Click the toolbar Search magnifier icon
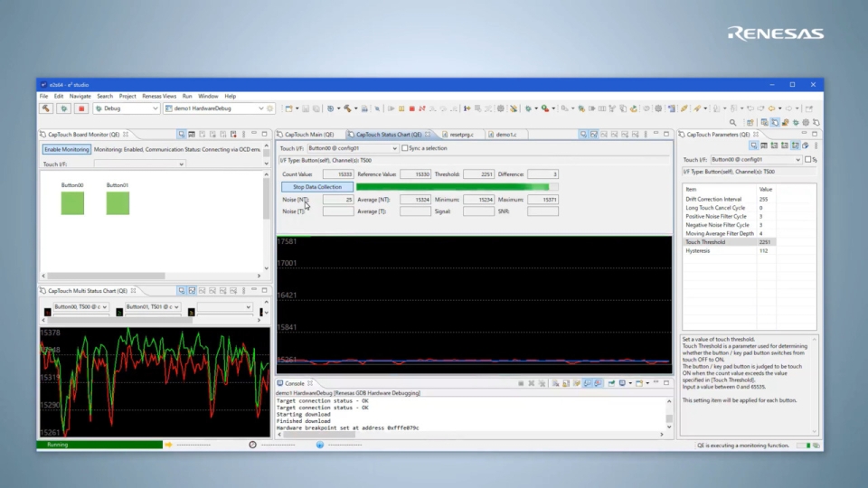 (733, 122)
